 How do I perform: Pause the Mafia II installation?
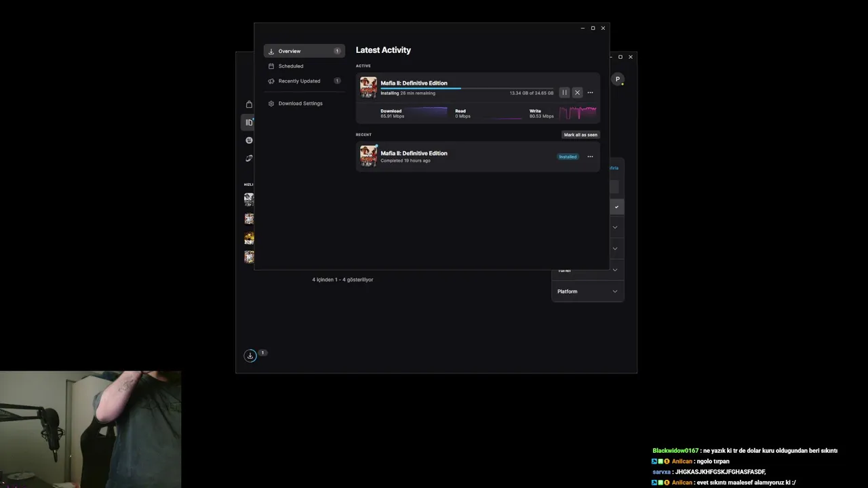point(564,92)
